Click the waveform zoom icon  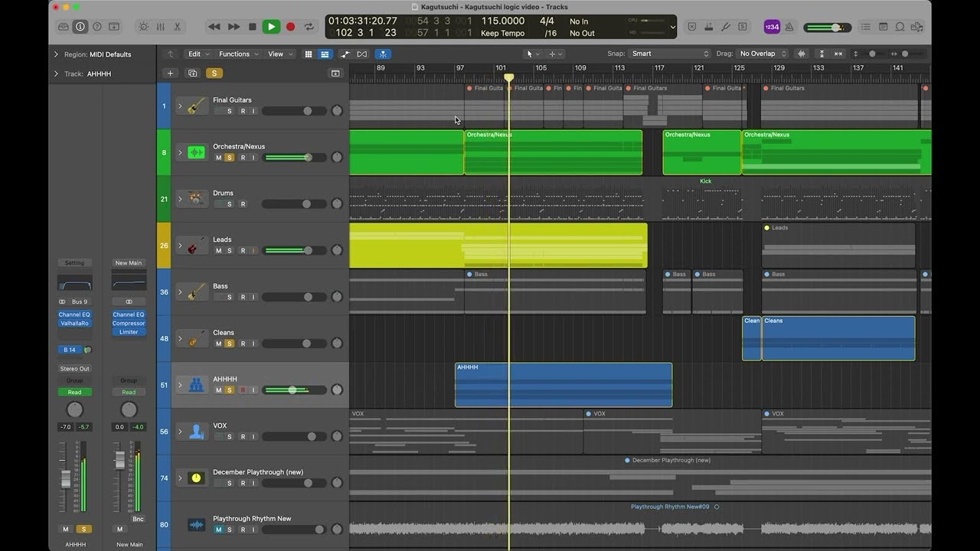point(802,54)
